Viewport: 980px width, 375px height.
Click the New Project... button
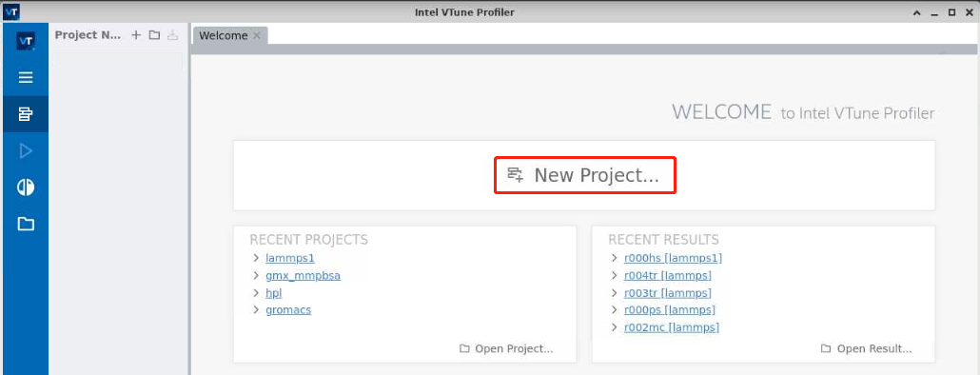(x=585, y=175)
